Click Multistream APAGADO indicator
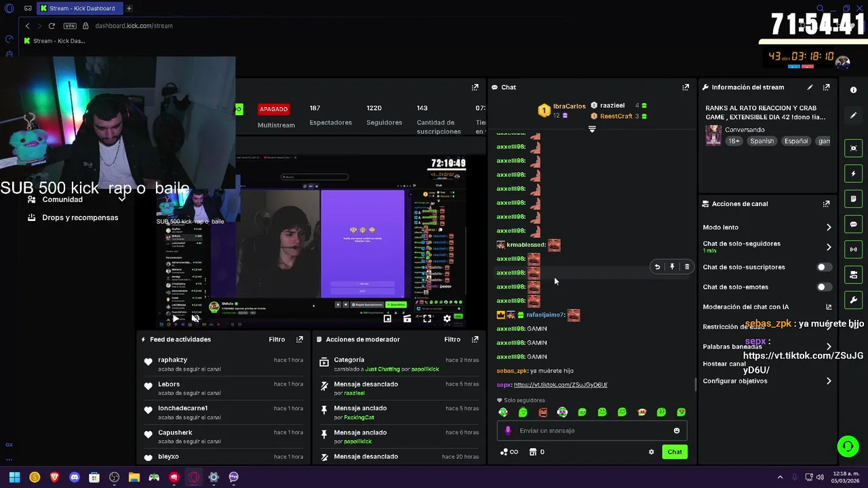Image resolution: width=868 pixels, height=488 pixels. [x=273, y=109]
